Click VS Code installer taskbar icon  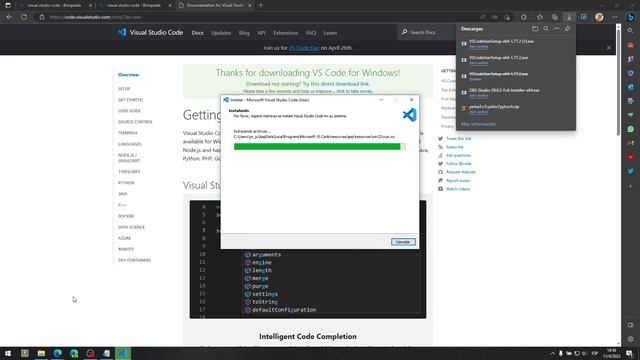pos(123,353)
